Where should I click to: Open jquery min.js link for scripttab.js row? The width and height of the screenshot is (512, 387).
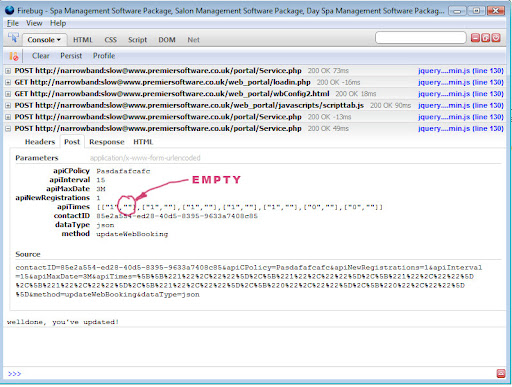(461, 105)
